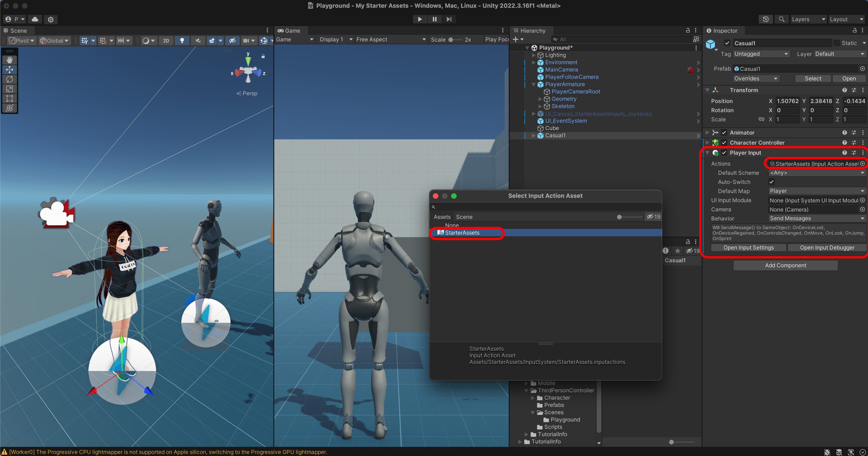The height and width of the screenshot is (456, 868).
Task: Toggle 2D view mode
Action: click(166, 40)
